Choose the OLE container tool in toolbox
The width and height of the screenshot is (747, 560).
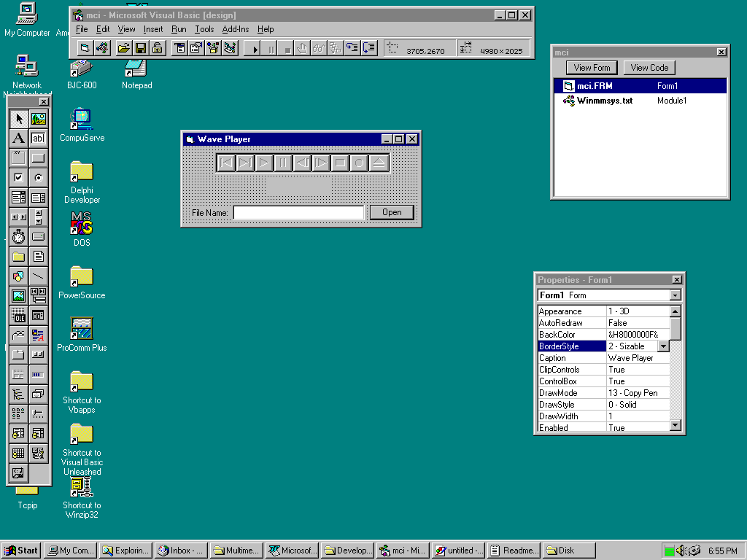point(19,316)
